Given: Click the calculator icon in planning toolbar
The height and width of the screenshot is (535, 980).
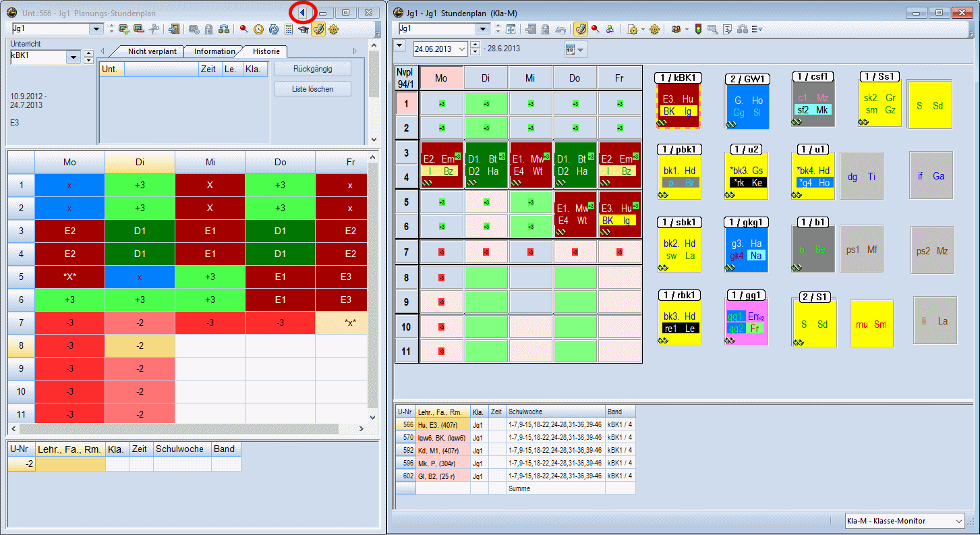Looking at the screenshot, I should (x=289, y=29).
